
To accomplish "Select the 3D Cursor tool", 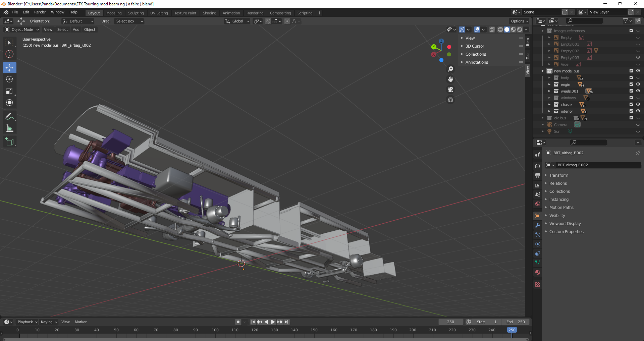I will pos(9,54).
